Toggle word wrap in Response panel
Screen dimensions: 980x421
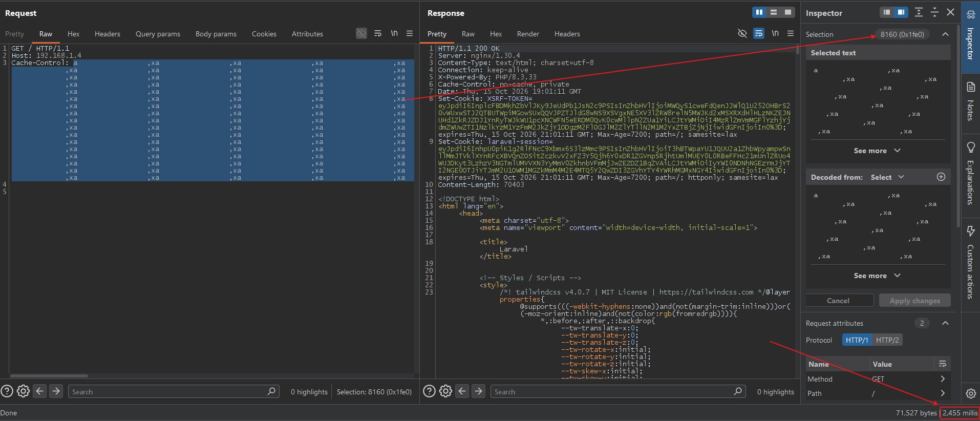pyautogui.click(x=759, y=33)
